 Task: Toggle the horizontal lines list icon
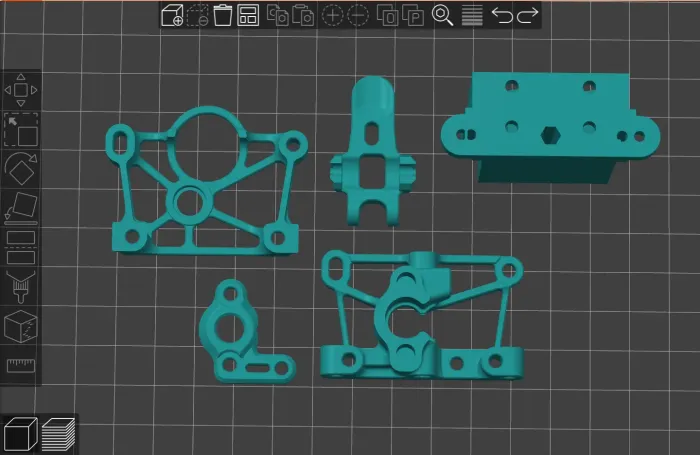[x=473, y=15]
